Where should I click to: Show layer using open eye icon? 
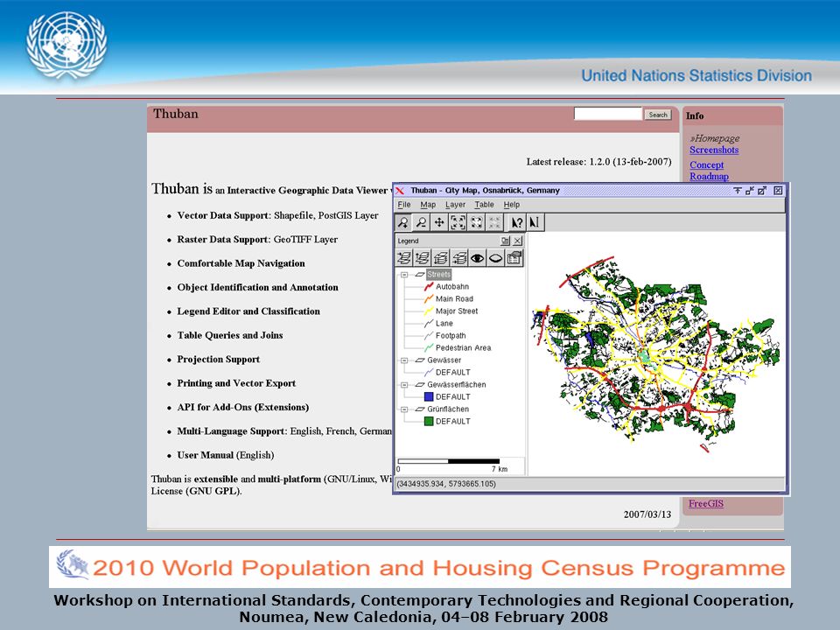coord(478,258)
